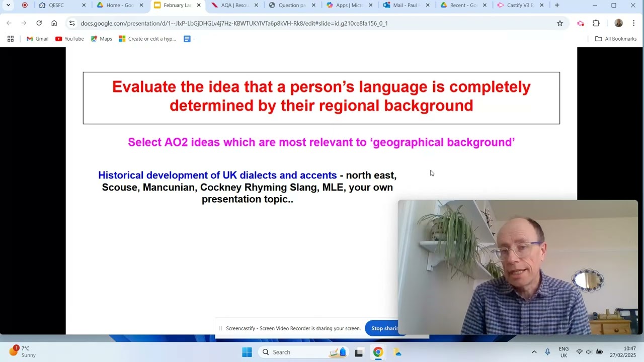Change the ENG UK keyboard language
Screen dimensions: 644x362
point(563,352)
